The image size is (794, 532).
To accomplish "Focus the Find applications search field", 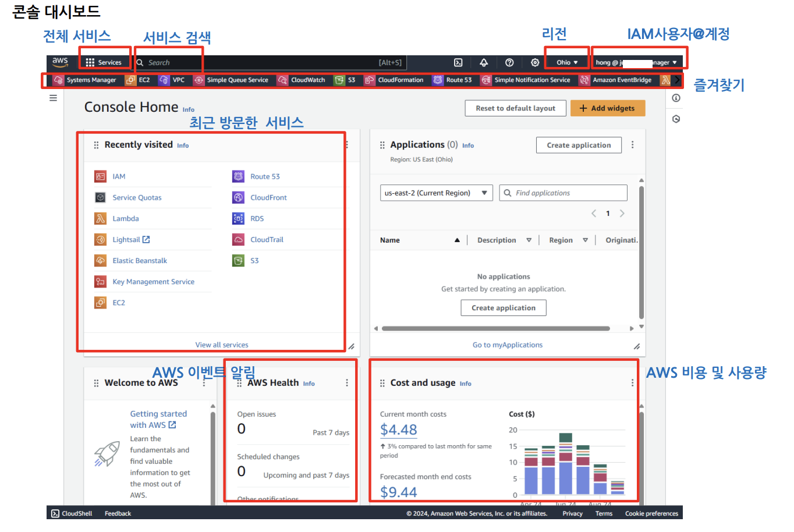I will coord(563,193).
